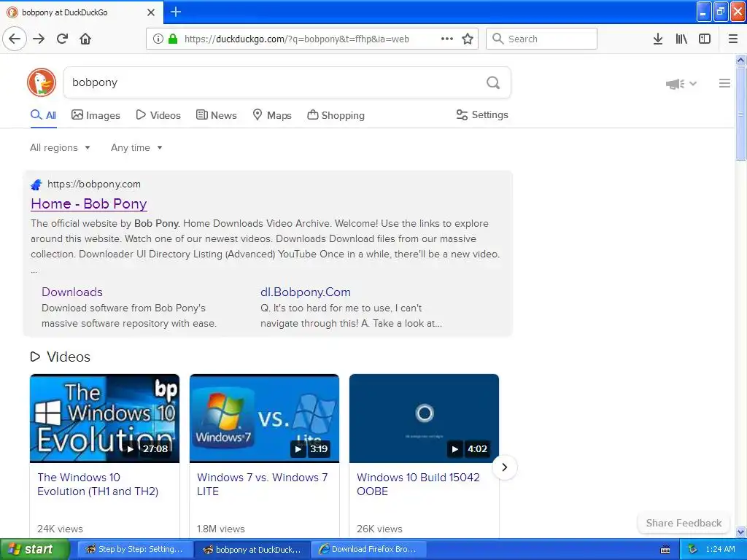Open Windows 10 Build 15042 OOBE link
This screenshot has height=560, width=747.
click(x=418, y=484)
